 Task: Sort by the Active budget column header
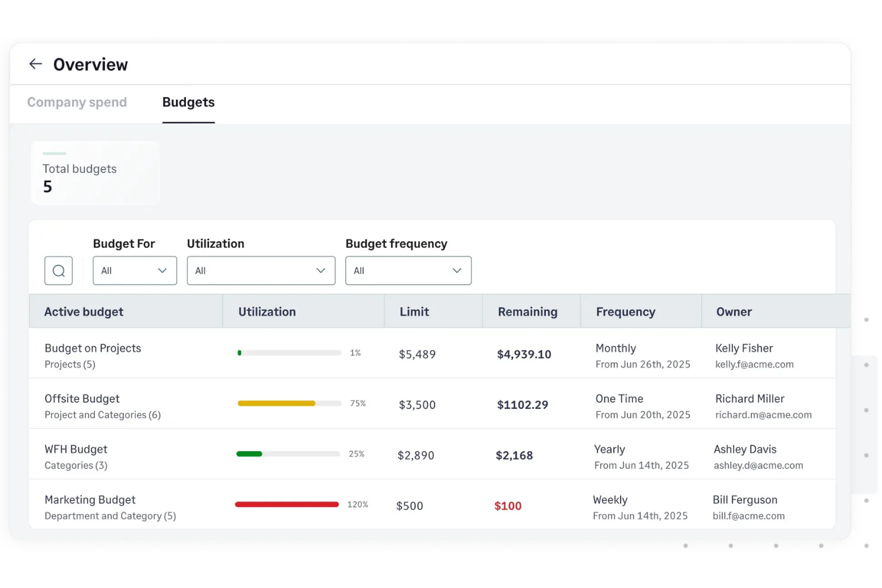pos(83,311)
